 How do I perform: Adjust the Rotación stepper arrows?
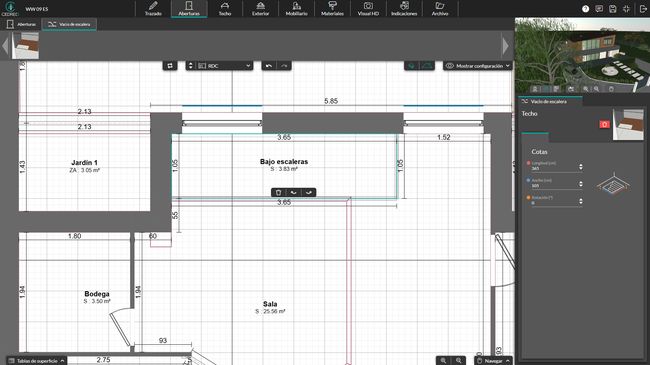581,201
